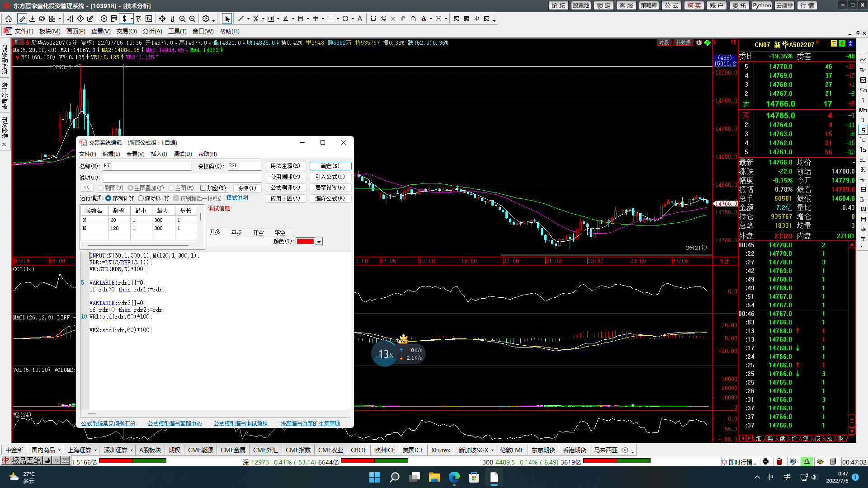This screenshot has height=488, width=868.
Task: Click the candlestick chart toolbar icon
Action: (70, 19)
